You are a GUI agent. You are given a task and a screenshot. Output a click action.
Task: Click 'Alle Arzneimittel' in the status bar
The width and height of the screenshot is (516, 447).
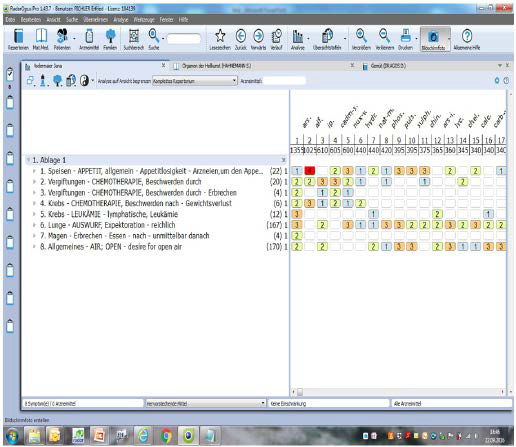click(x=452, y=404)
